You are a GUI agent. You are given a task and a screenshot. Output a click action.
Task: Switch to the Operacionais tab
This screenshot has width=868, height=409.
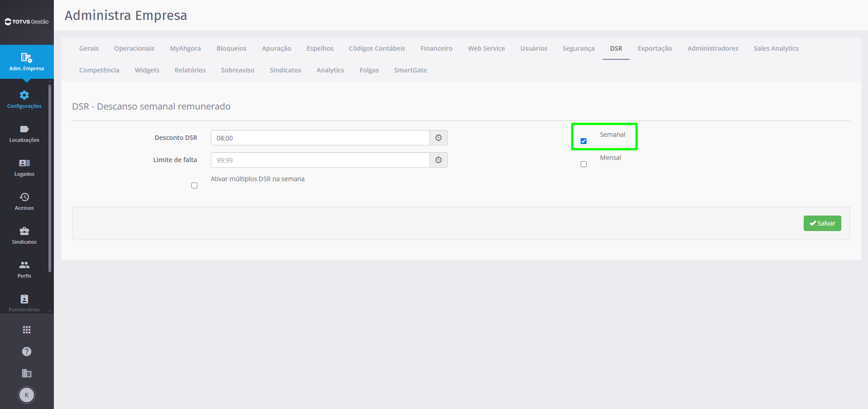[x=134, y=48]
